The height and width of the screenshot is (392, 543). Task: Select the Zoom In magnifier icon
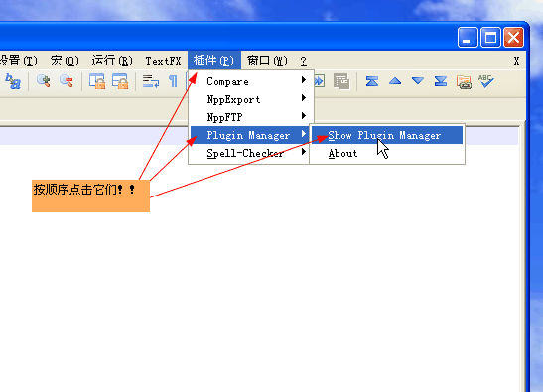pyautogui.click(x=44, y=81)
